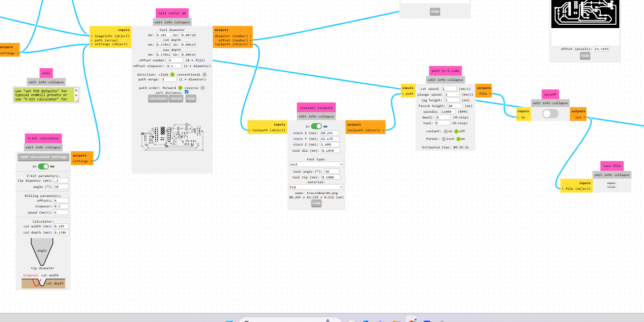This screenshot has width=644, height=322.
Task: Click offset number input field
Action: pyautogui.click(x=175, y=60)
